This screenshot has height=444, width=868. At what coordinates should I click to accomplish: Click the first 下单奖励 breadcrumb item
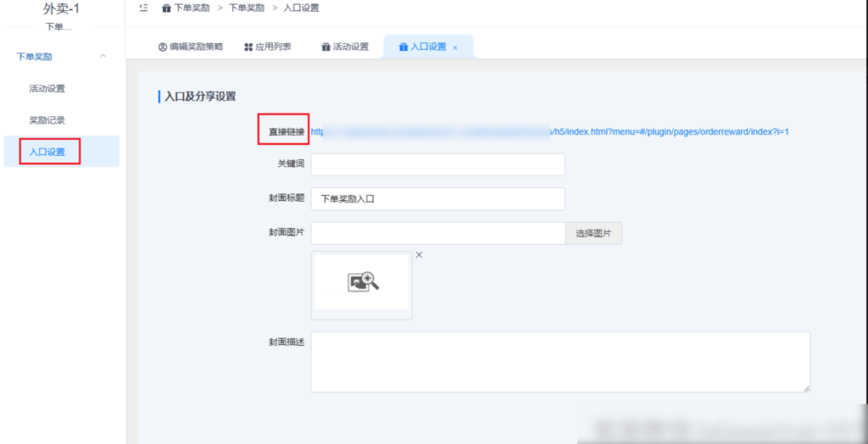(x=192, y=8)
